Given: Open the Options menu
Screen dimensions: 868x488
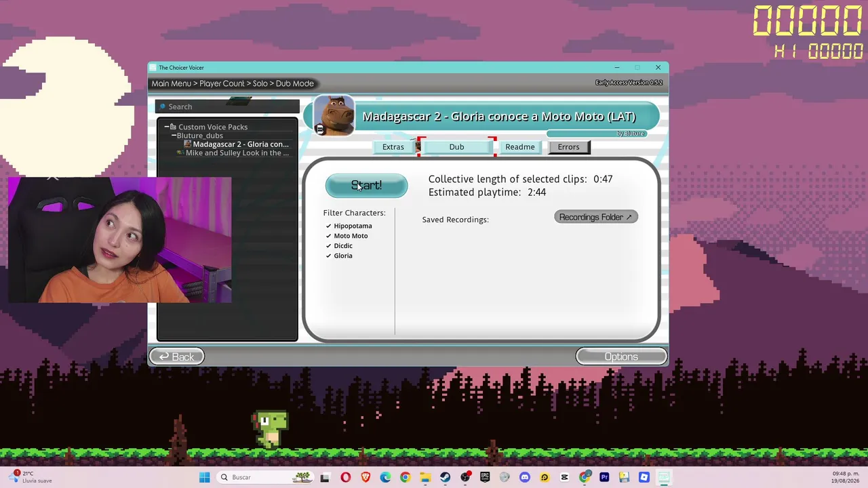Looking at the screenshot, I should point(621,357).
